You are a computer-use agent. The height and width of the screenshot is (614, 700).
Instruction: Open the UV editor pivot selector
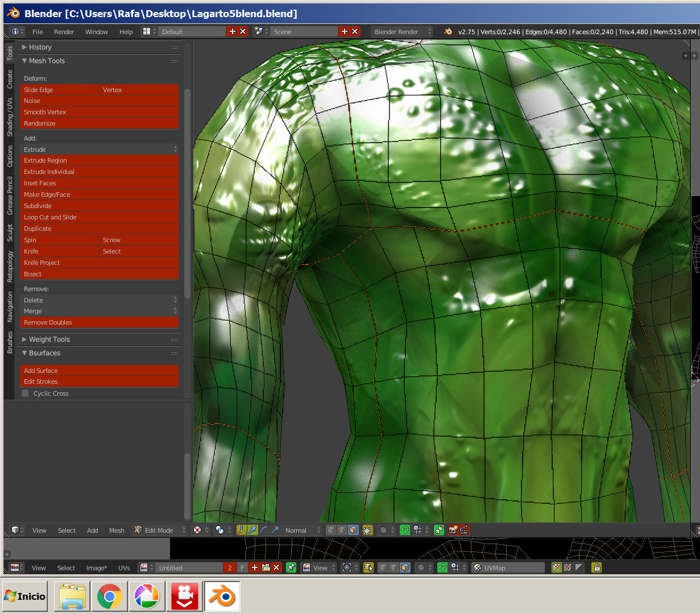(349, 567)
